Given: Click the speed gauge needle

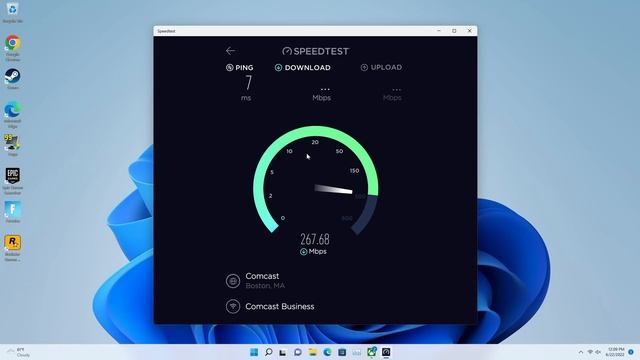Looking at the screenshot, I should 333,189.
